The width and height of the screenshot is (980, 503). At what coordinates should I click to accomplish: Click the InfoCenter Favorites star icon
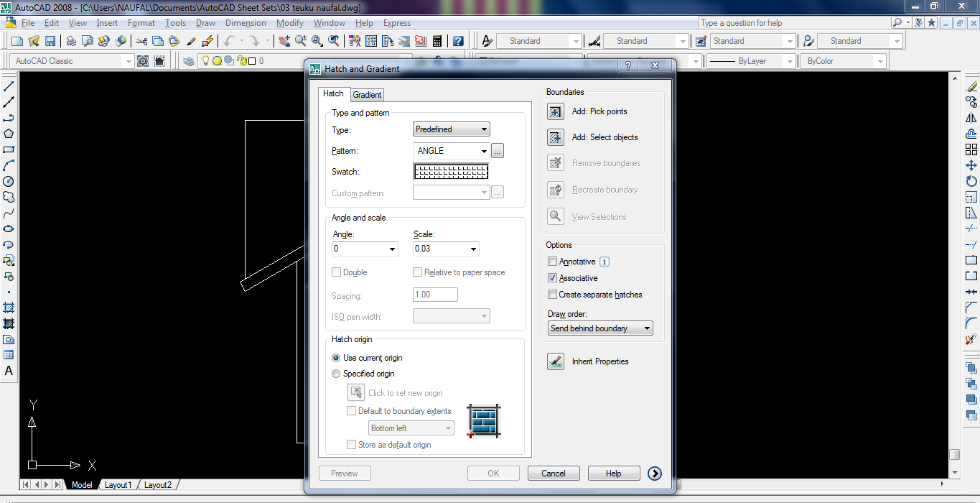click(x=931, y=23)
